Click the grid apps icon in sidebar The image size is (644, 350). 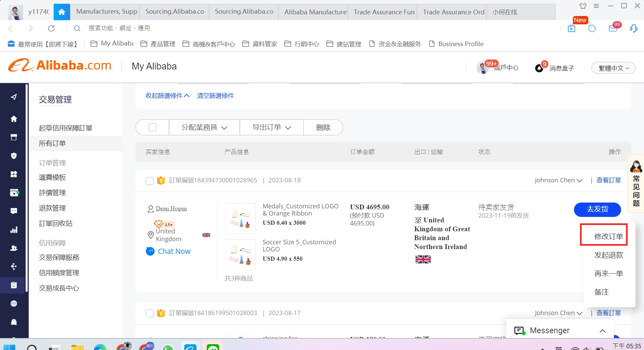pos(14,174)
